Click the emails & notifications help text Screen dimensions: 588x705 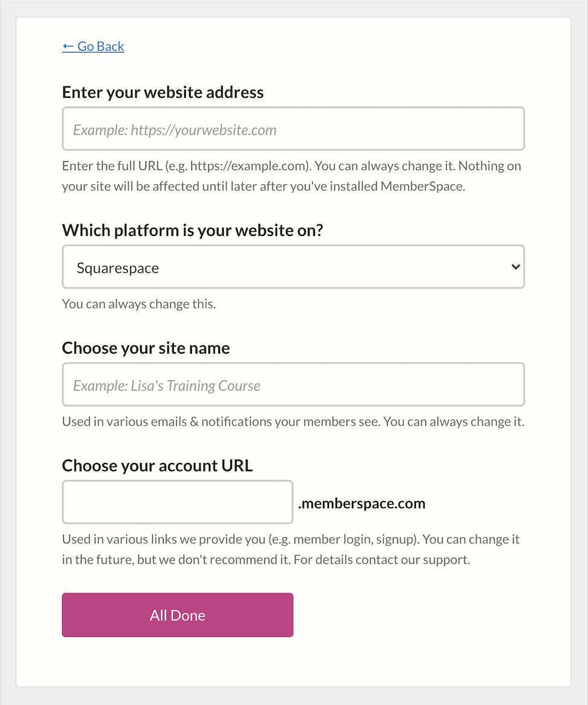pos(293,421)
